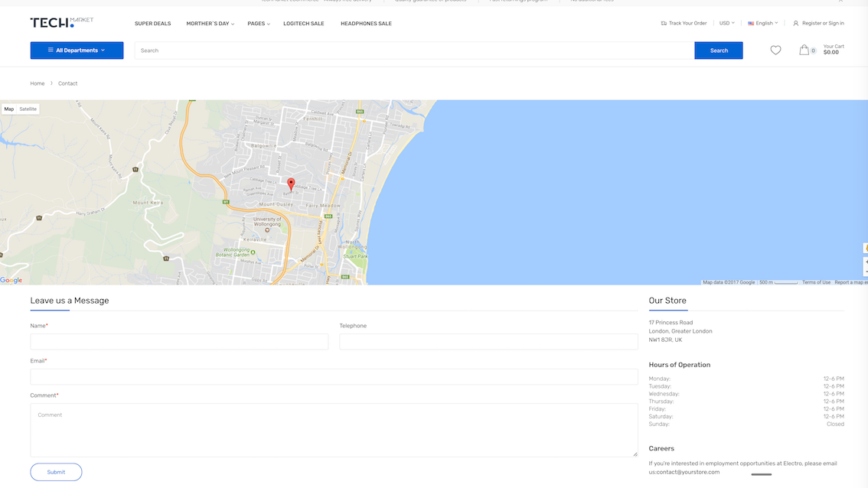Click the Contact breadcrumb item
This screenshot has width=868, height=488.
pos(67,83)
